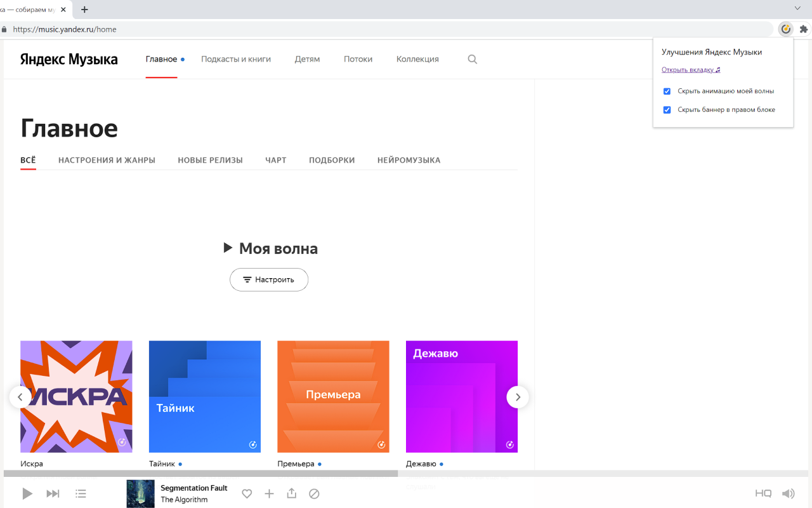Toggle HQ audio quality
Image resolution: width=812 pixels, height=508 pixels.
(763, 493)
